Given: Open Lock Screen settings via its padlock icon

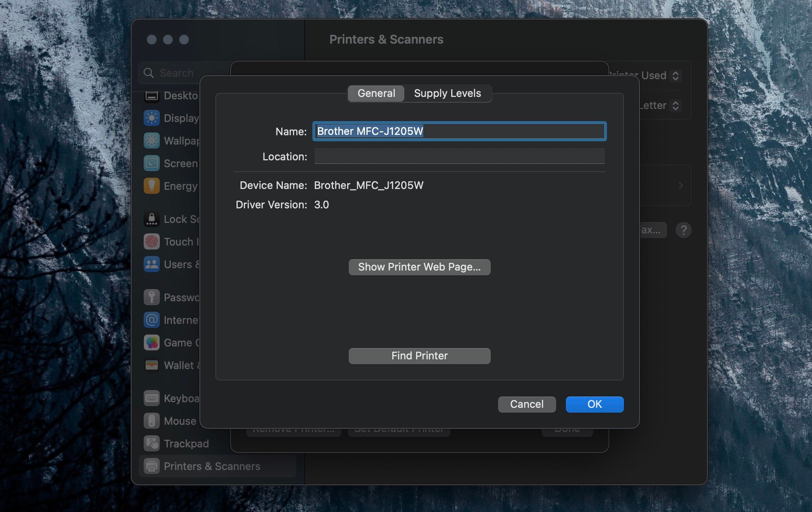Looking at the screenshot, I should 152,219.
